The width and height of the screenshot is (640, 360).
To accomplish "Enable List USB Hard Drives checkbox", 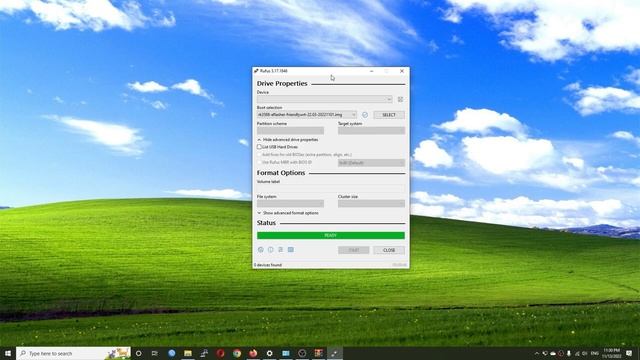I will click(259, 147).
